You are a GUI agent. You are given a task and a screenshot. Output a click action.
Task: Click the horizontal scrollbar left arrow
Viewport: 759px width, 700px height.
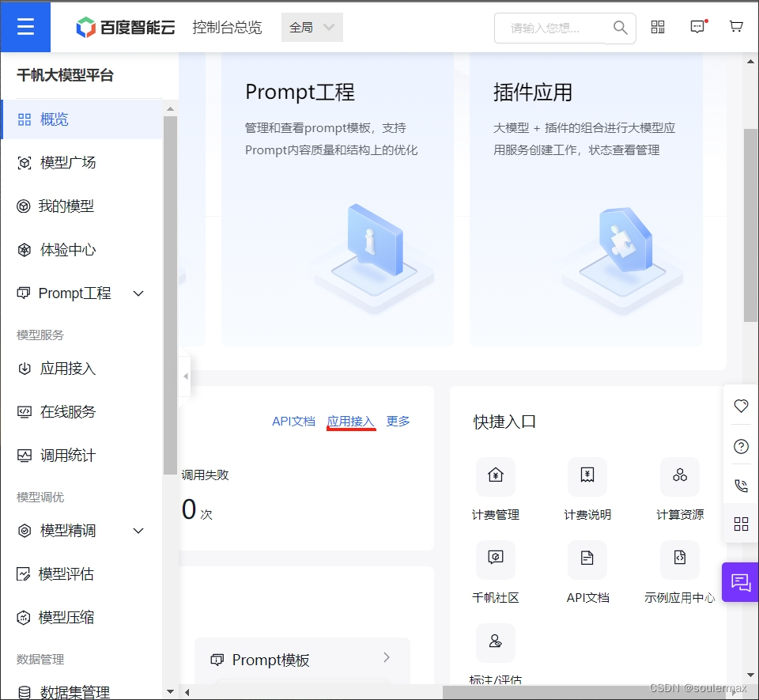tap(187, 692)
